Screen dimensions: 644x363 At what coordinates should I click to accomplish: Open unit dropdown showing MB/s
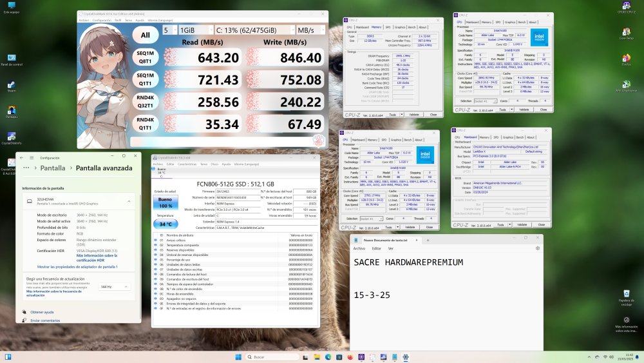[310, 30]
